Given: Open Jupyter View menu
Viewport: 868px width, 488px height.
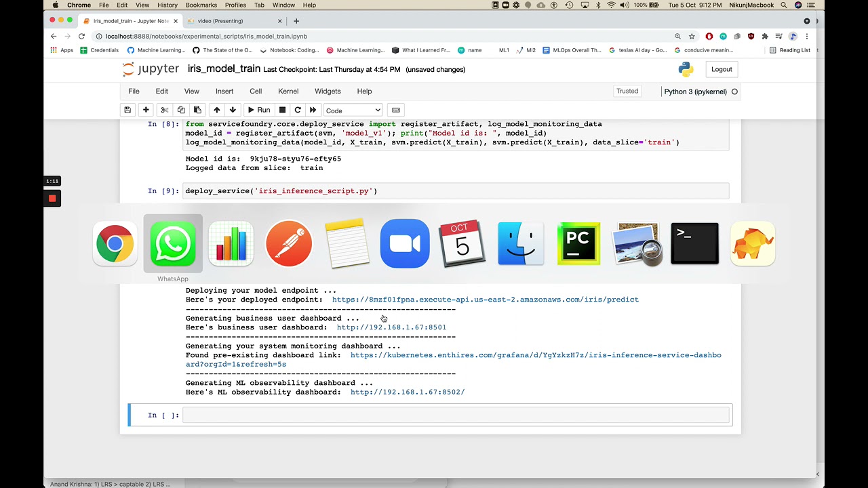Looking at the screenshot, I should coord(192,91).
